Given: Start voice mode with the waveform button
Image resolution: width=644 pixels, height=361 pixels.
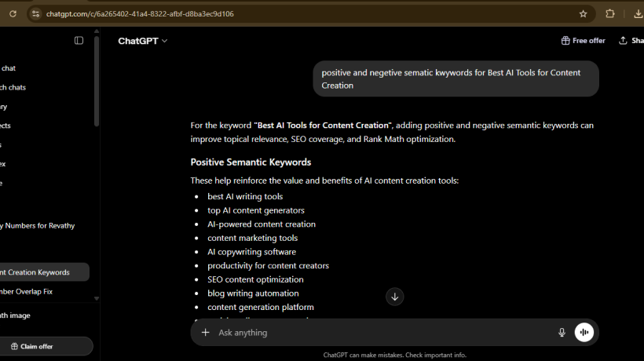Looking at the screenshot, I should [584, 332].
